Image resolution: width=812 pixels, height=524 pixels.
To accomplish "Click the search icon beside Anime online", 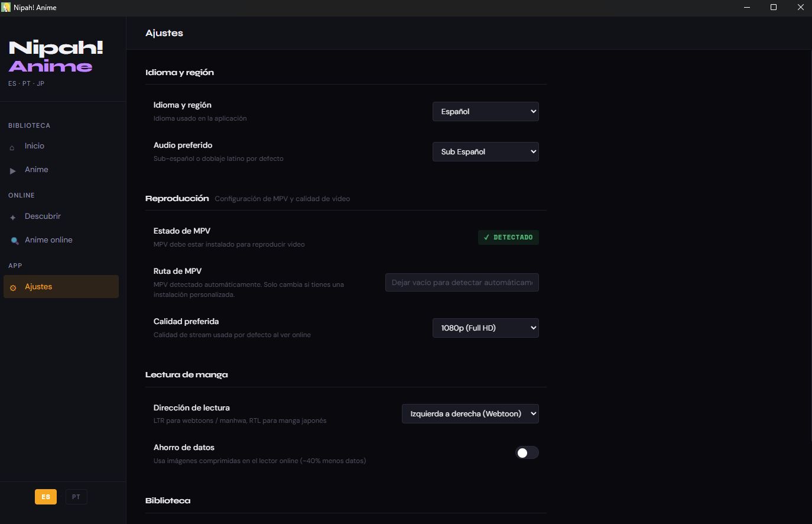I will coord(15,241).
